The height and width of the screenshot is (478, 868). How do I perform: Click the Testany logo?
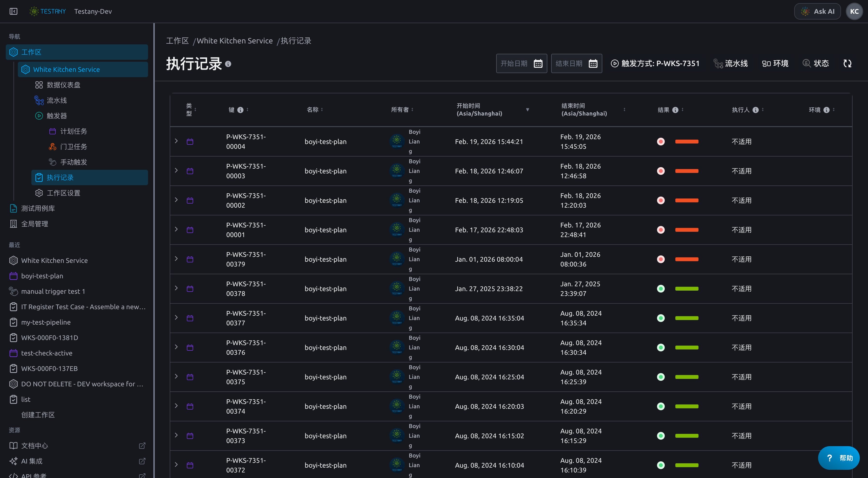tap(47, 12)
